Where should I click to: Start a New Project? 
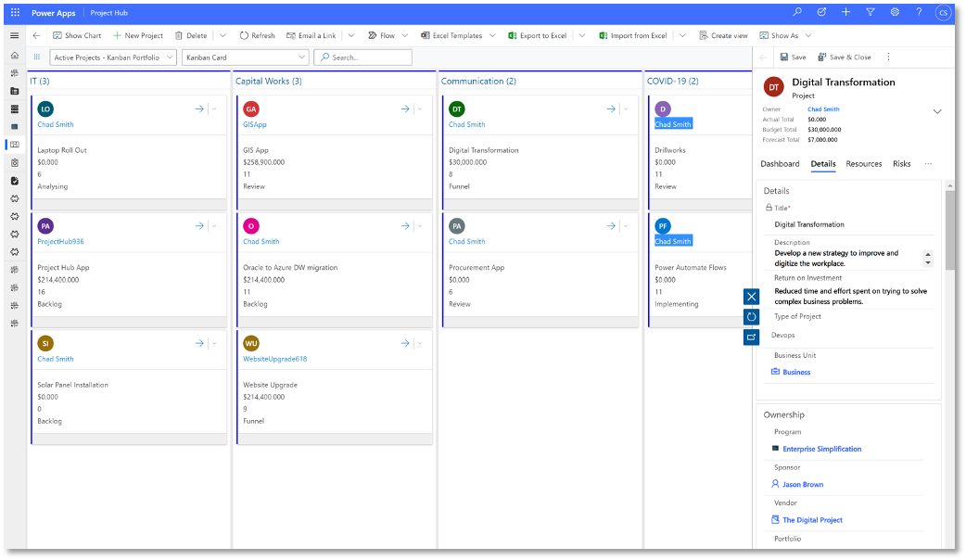(137, 35)
